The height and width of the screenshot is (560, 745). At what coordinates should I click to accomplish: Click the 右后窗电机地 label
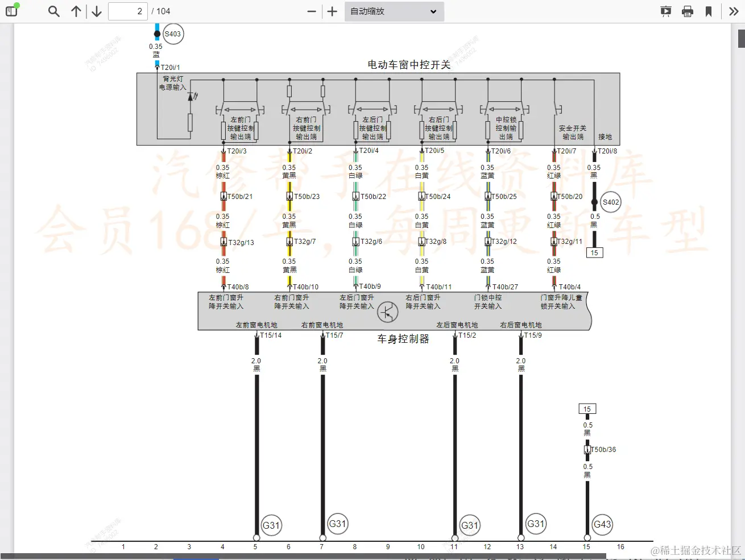(x=521, y=325)
